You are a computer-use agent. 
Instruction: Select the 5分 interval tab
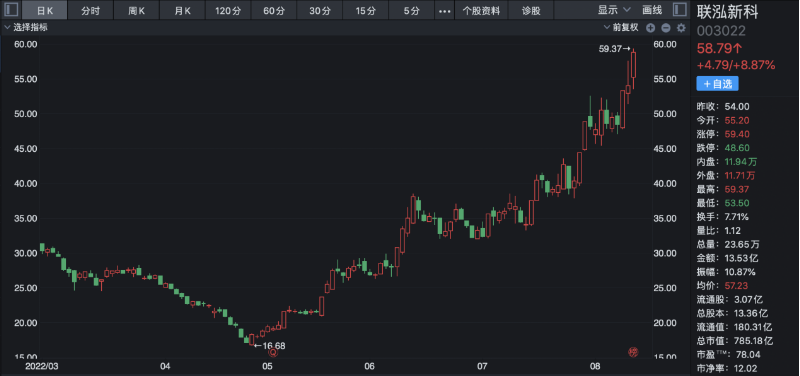click(x=412, y=10)
